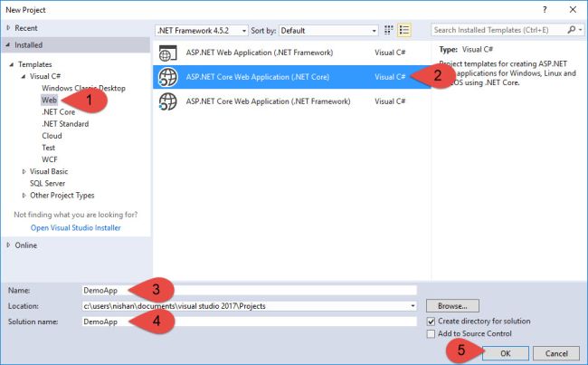Toggle Create directory for solution checkbox
Screen dimensions: 588x365
click(x=432, y=322)
